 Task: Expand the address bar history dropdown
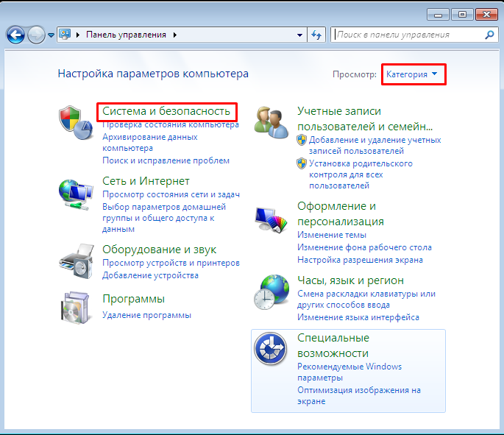(x=299, y=35)
